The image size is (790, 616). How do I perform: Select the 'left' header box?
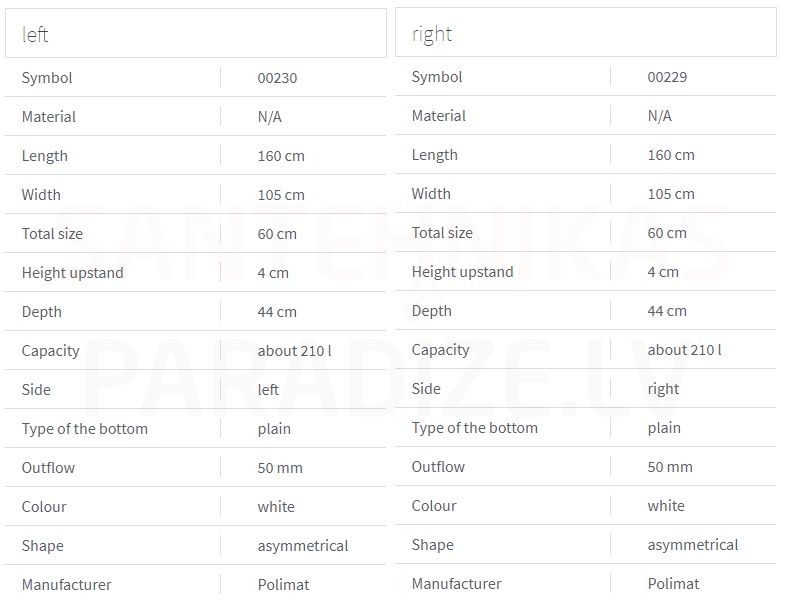[196, 34]
